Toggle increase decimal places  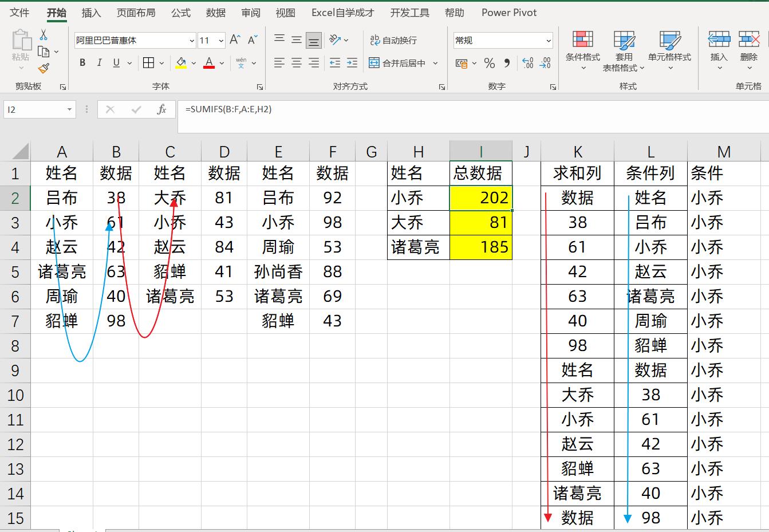[x=527, y=64]
